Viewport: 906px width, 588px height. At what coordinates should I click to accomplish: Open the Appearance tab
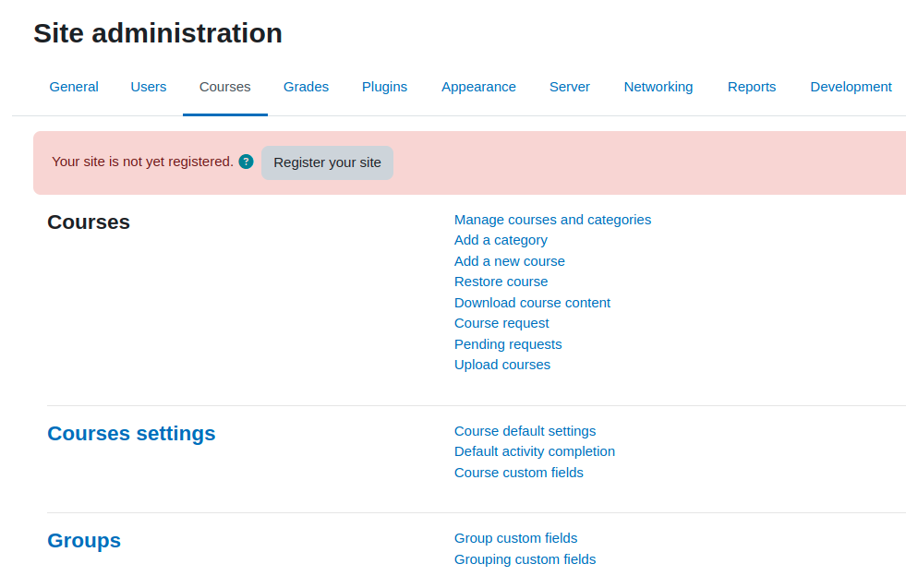479,87
